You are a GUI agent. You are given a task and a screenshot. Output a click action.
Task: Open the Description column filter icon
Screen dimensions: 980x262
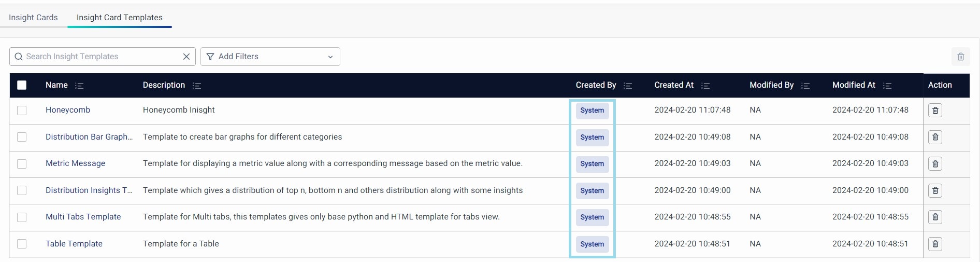(197, 86)
